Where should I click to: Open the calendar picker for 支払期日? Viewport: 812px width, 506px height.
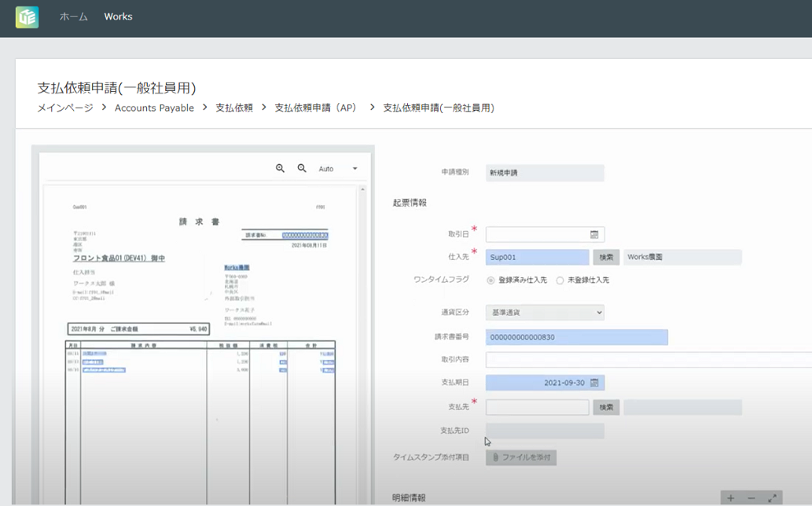click(596, 383)
